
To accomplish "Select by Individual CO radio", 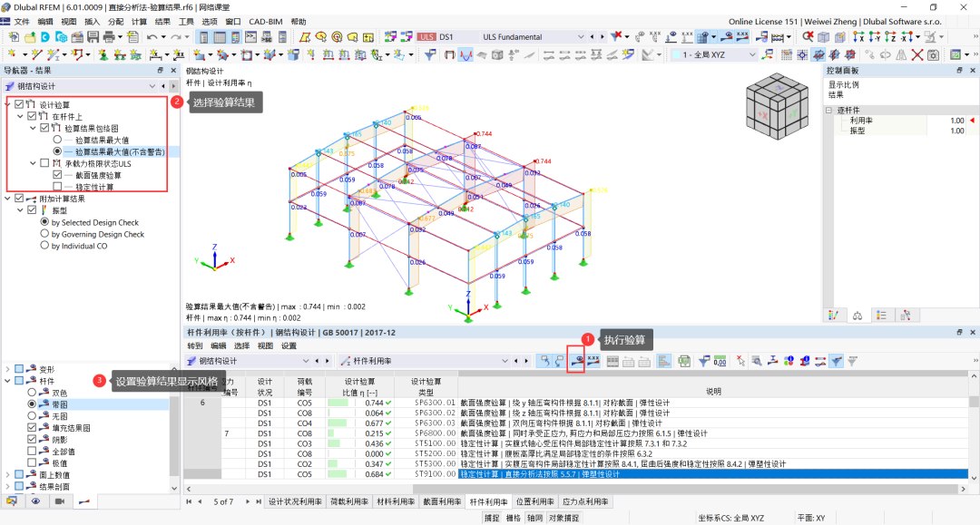I will pos(44,246).
